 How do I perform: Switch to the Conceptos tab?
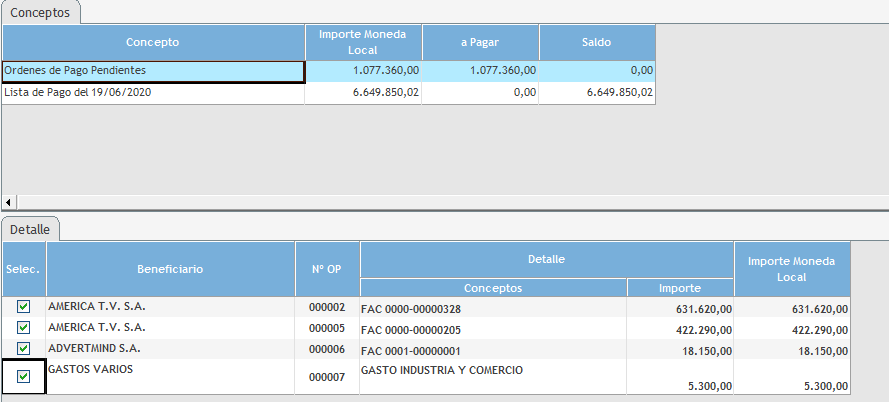tap(41, 12)
